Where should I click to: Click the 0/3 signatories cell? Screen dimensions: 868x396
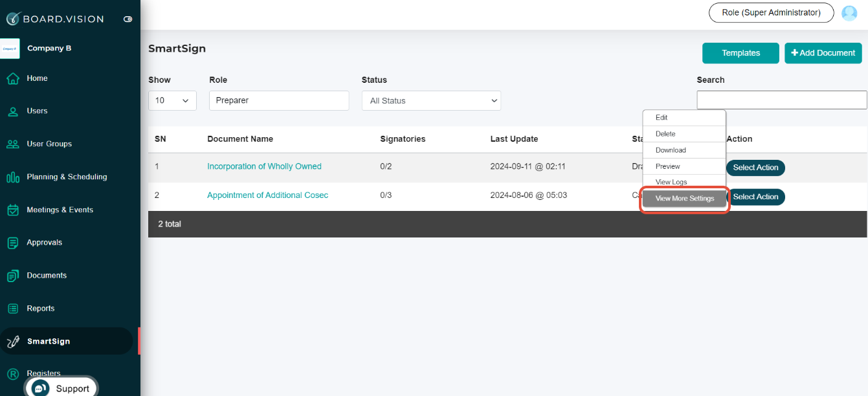click(386, 195)
